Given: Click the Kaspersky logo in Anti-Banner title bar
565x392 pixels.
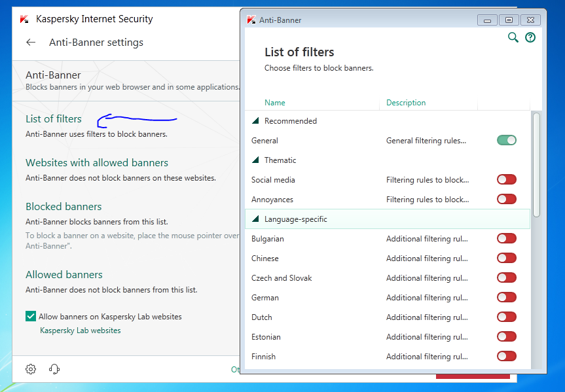Looking at the screenshot, I should [251, 20].
